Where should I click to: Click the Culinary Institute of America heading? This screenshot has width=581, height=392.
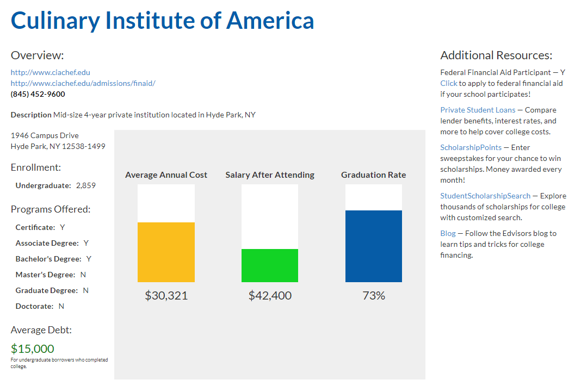click(x=162, y=21)
